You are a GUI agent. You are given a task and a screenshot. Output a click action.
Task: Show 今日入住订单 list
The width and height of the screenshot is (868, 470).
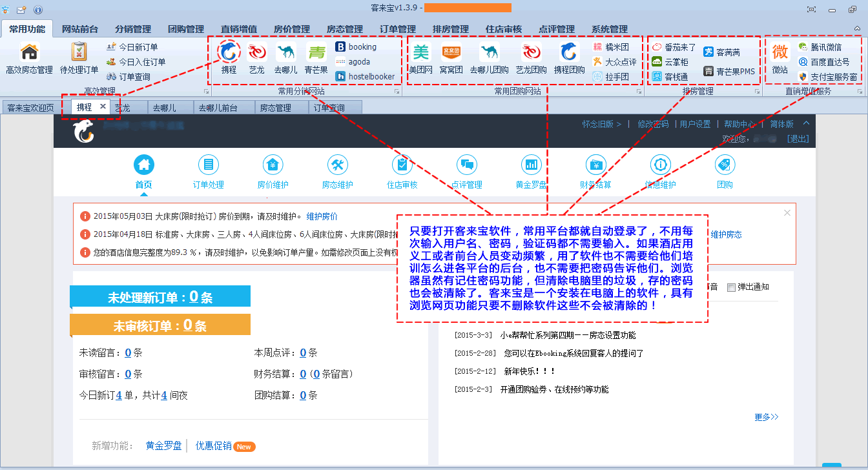pos(136,62)
